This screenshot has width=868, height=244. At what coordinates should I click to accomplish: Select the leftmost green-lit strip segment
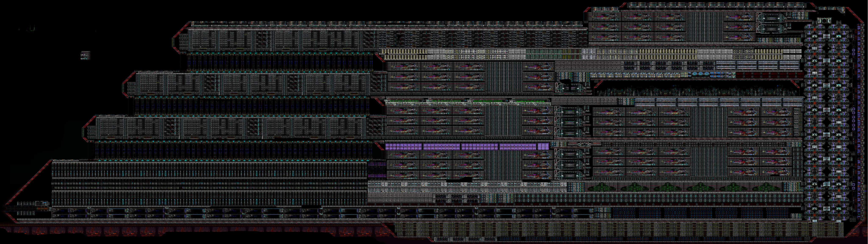point(404,101)
